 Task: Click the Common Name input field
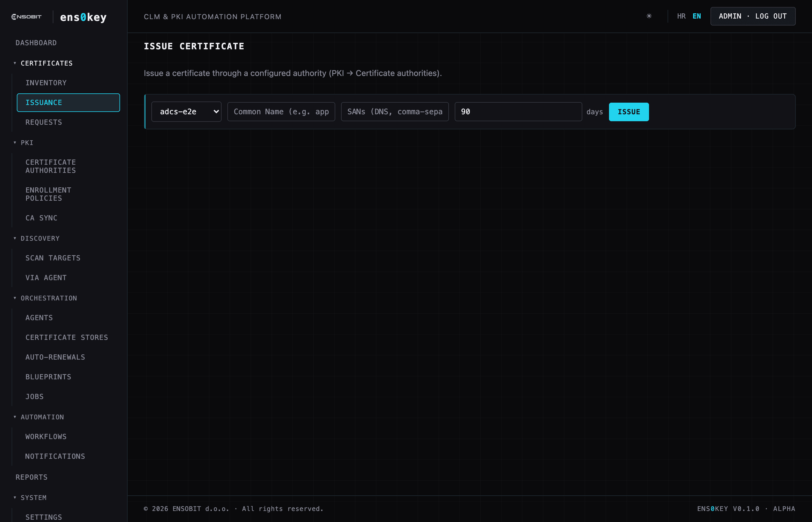click(281, 112)
